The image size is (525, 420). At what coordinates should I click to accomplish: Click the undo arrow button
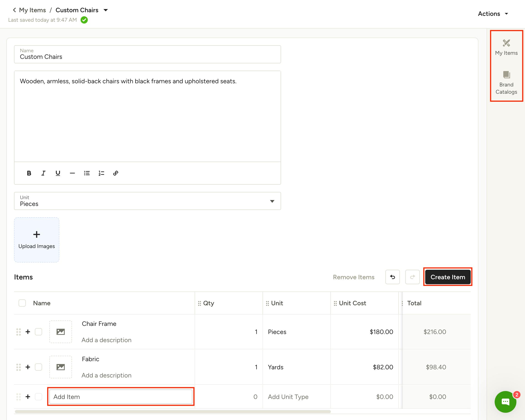tap(392, 277)
